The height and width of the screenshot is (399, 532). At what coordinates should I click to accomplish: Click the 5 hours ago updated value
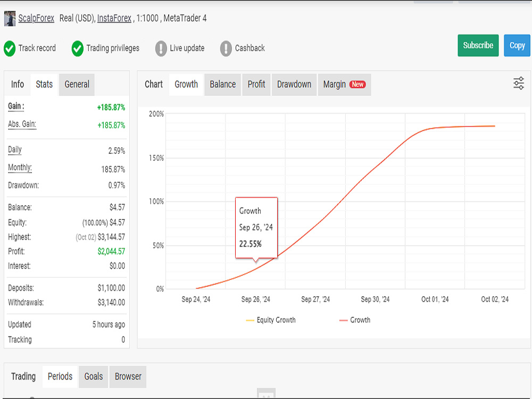[109, 325]
